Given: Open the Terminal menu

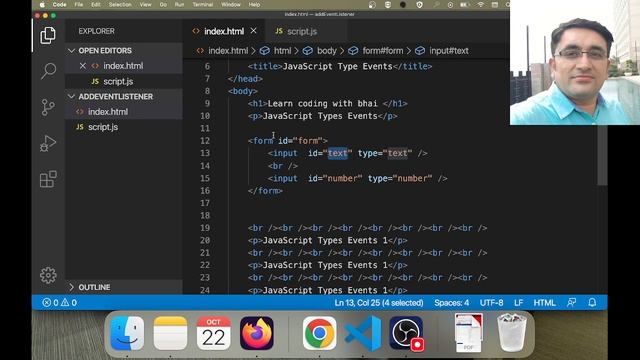Looking at the screenshot, I should [x=202, y=4].
